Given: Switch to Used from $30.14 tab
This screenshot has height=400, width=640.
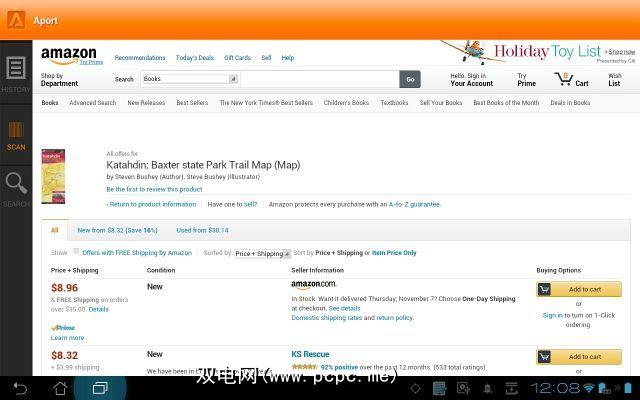Looking at the screenshot, I should 202,230.
